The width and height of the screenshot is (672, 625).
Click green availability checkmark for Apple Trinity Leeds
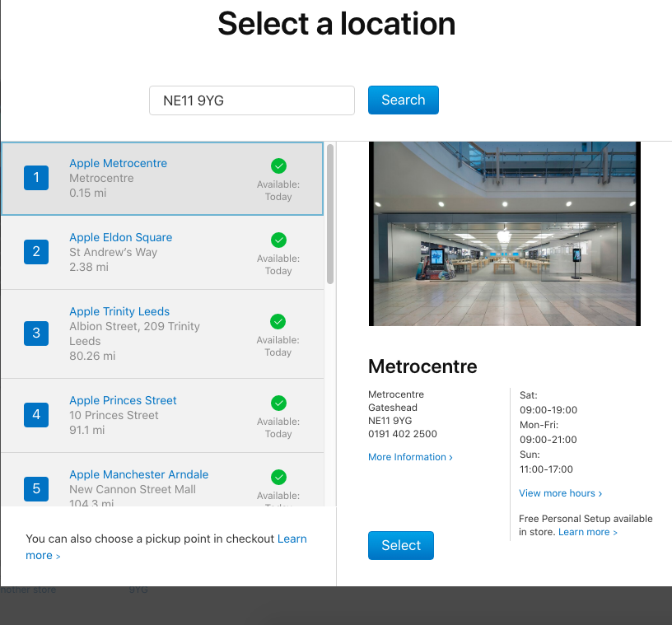pos(278,321)
